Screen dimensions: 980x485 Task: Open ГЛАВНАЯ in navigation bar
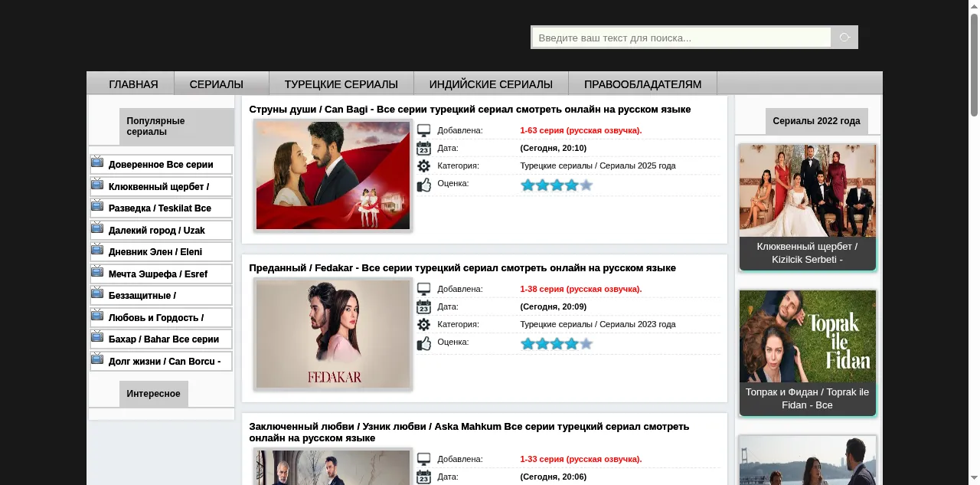coord(133,84)
